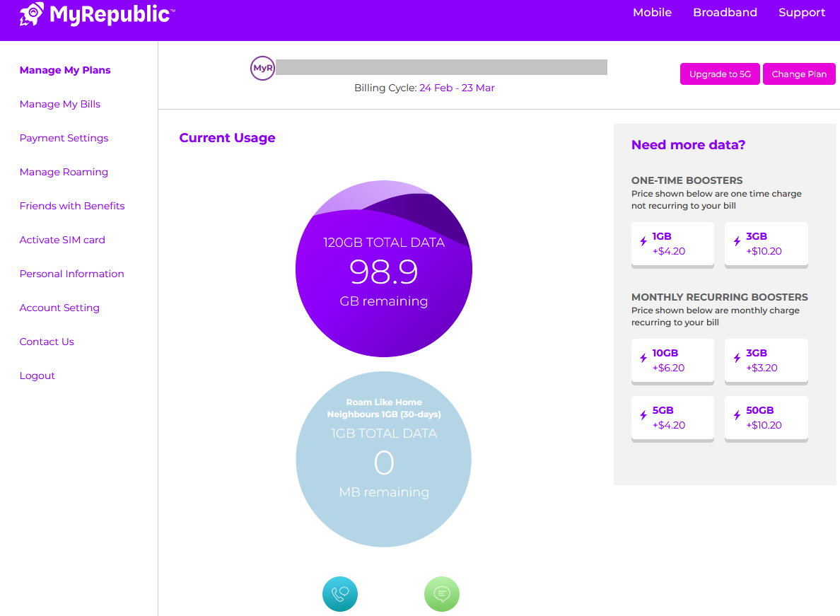
Task: Click the MyR round account badge
Action: tap(262, 68)
